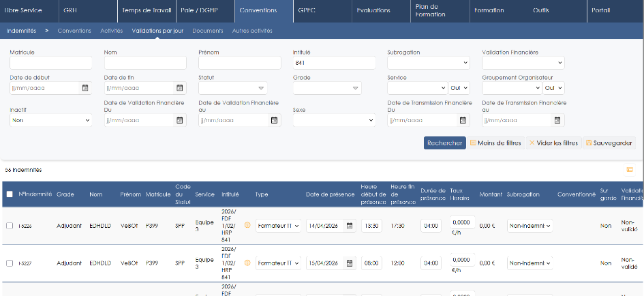Click the 08:00 start time field
This screenshot has height=296, width=644.
click(x=371, y=263)
